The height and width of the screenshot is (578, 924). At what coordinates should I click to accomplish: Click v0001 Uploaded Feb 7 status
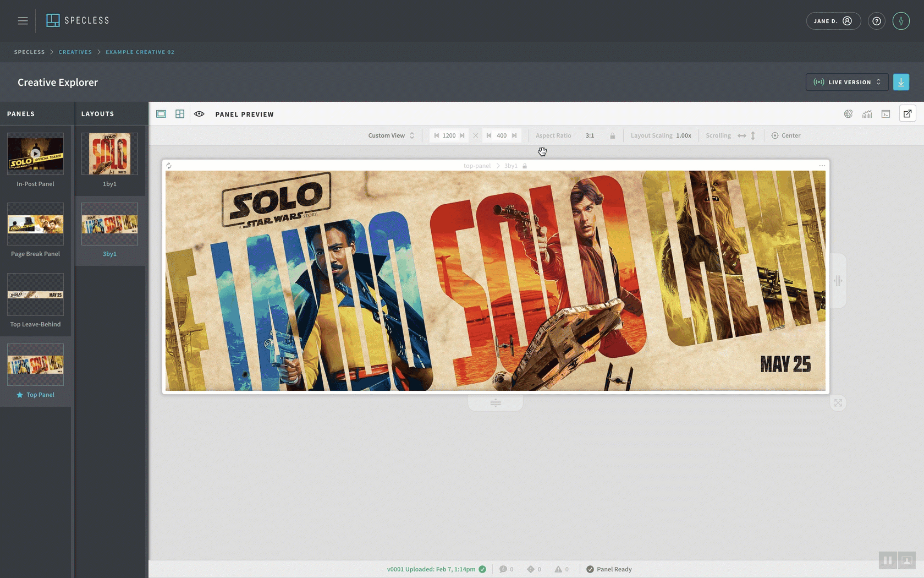[x=431, y=569]
